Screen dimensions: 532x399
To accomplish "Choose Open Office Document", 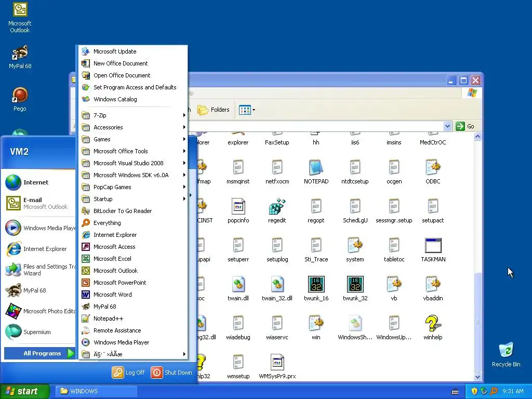I will click(x=134, y=75).
